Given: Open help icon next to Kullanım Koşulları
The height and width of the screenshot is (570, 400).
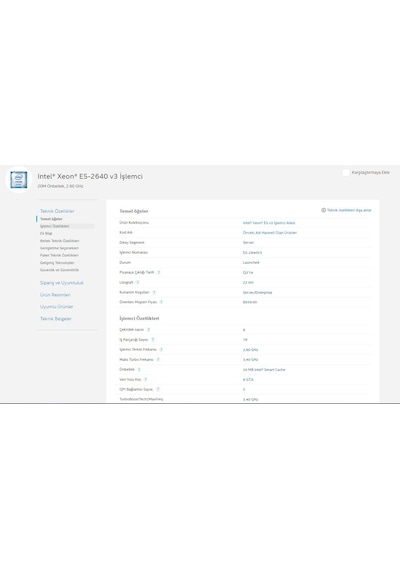Looking at the screenshot, I should 154,292.
